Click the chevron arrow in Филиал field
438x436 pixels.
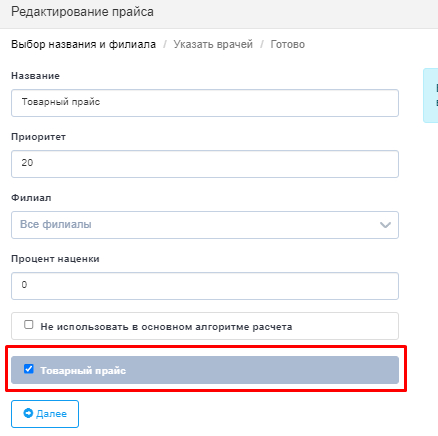coord(385,225)
